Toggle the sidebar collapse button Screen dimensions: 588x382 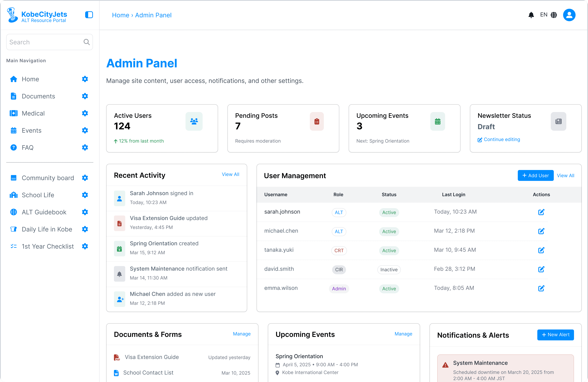(x=89, y=15)
